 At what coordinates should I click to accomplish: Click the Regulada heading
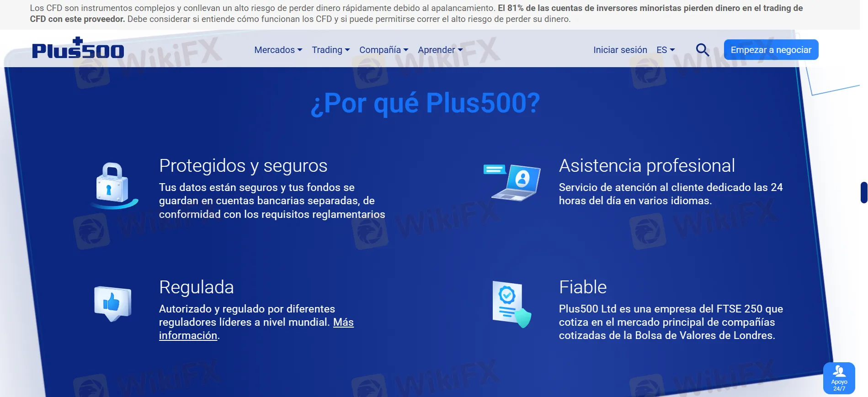[x=197, y=287]
